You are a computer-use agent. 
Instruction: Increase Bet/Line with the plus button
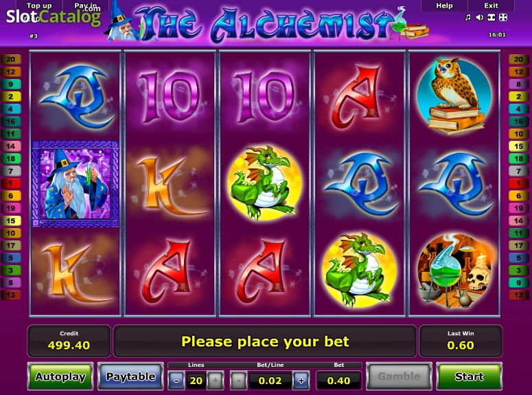[301, 381]
